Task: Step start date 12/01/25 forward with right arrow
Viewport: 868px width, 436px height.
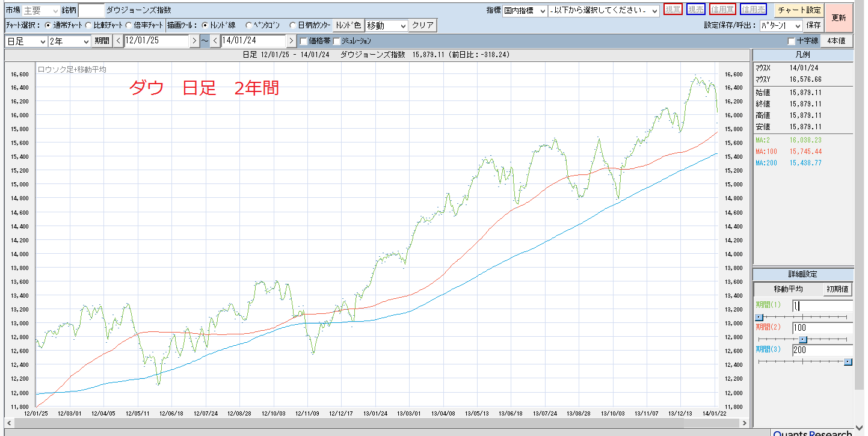Action: (194, 41)
